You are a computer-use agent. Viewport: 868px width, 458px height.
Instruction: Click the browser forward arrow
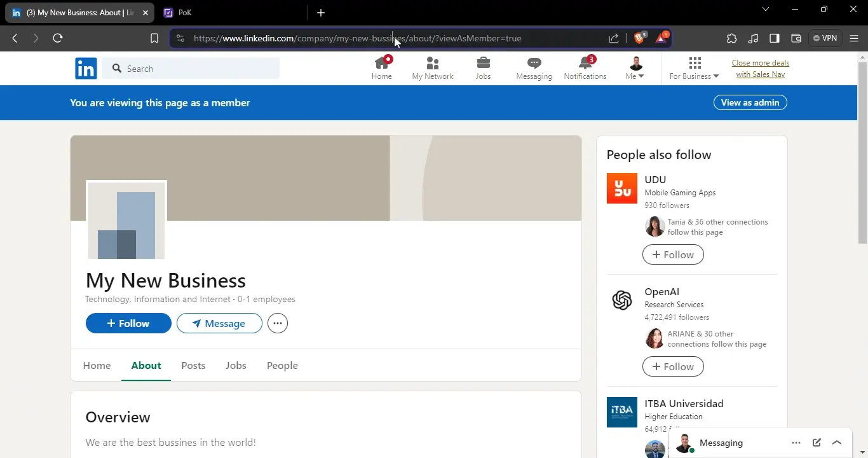pos(36,38)
